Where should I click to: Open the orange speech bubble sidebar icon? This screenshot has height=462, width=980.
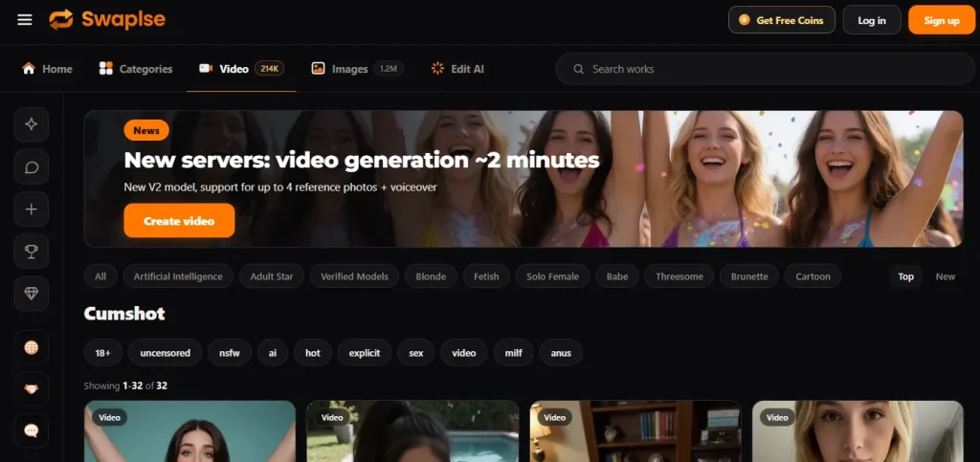[32, 430]
